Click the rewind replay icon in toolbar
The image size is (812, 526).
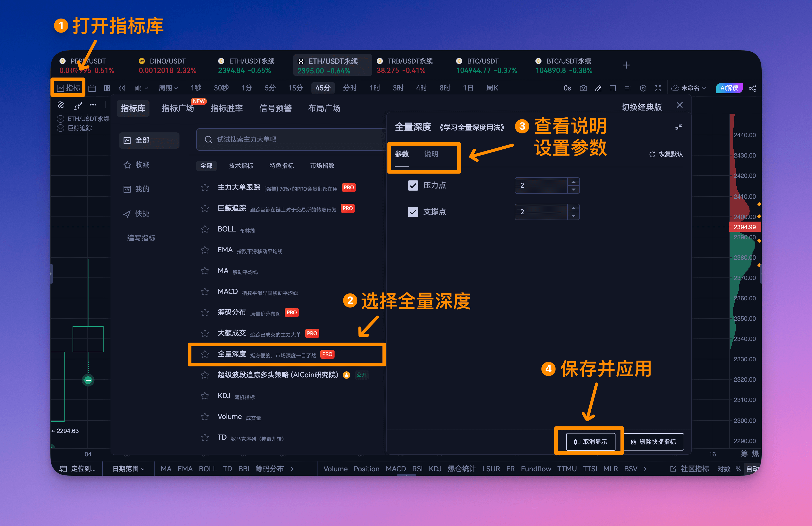point(122,88)
